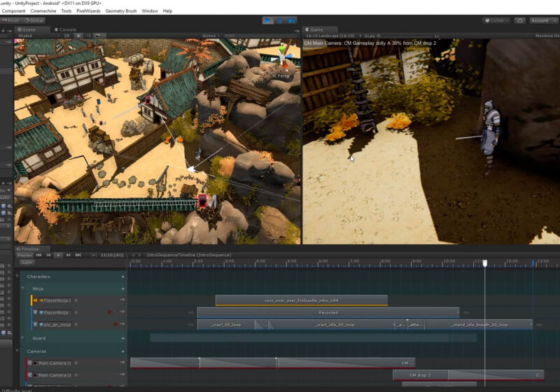The width and height of the screenshot is (560, 392).
Task: Open the Cloud services button
Action: [520, 21]
